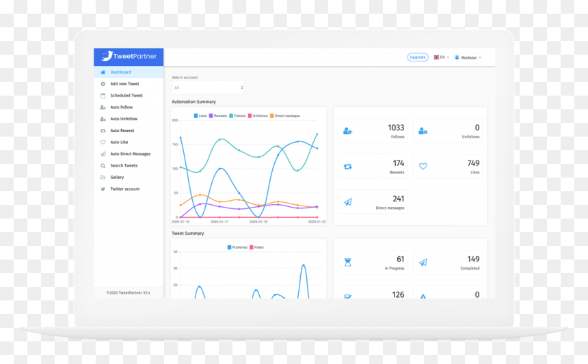This screenshot has height=364, width=588.
Task: Click the Auto Unfollow user icon
Action: coord(103,119)
